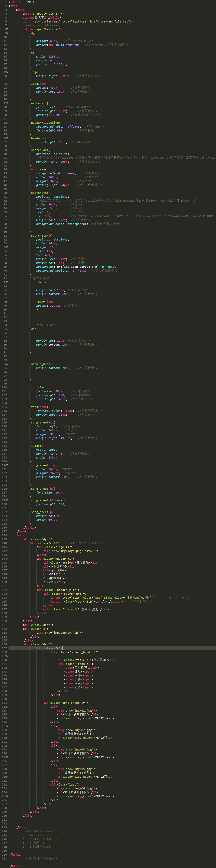The height and width of the screenshot is (868, 216).
Task: Click line number 84 in the gutter
Action: pos(5,325)
